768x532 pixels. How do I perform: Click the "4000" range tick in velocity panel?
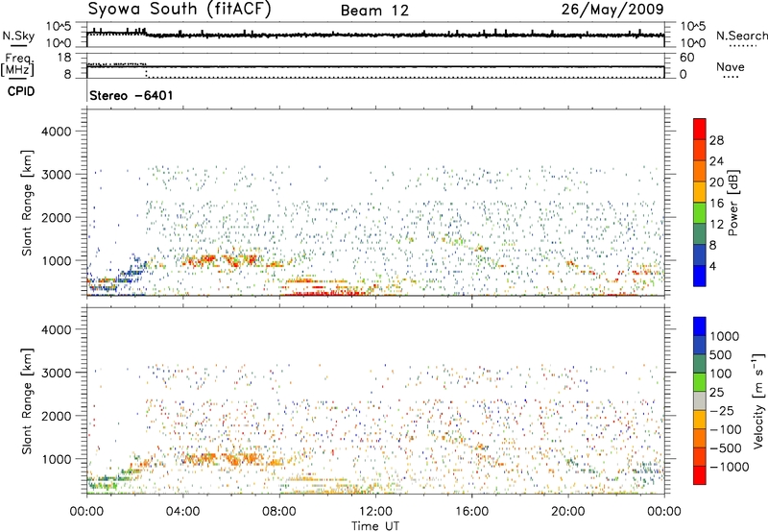[x=56, y=329]
